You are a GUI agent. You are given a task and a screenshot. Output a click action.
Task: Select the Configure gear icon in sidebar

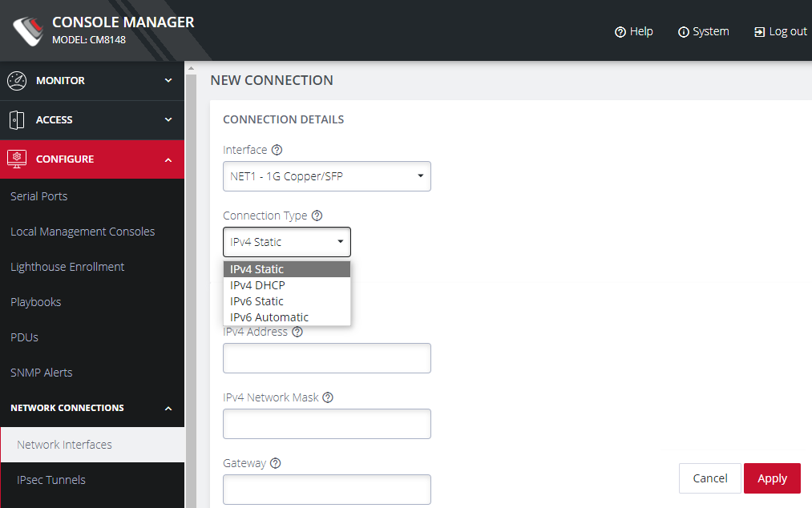pos(18,159)
